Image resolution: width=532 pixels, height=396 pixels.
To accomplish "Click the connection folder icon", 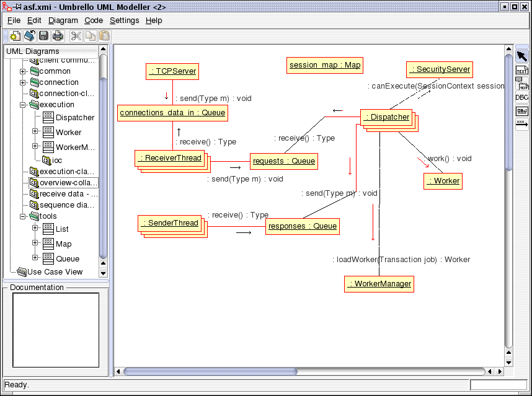I will click(x=34, y=82).
